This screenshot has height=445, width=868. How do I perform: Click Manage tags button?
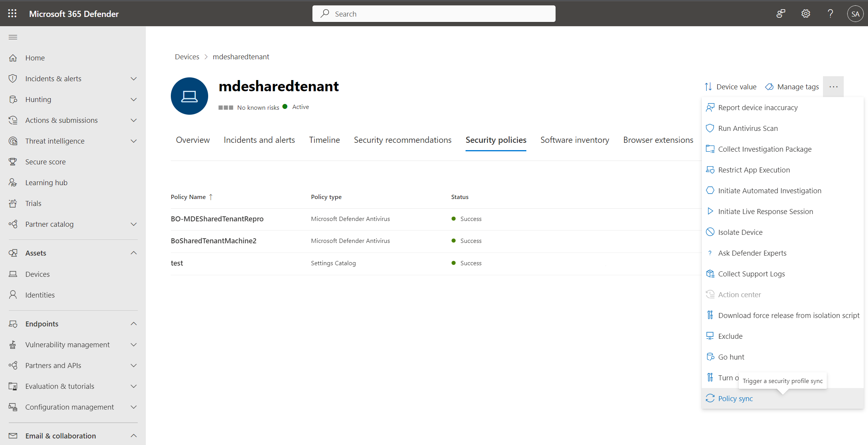(791, 86)
